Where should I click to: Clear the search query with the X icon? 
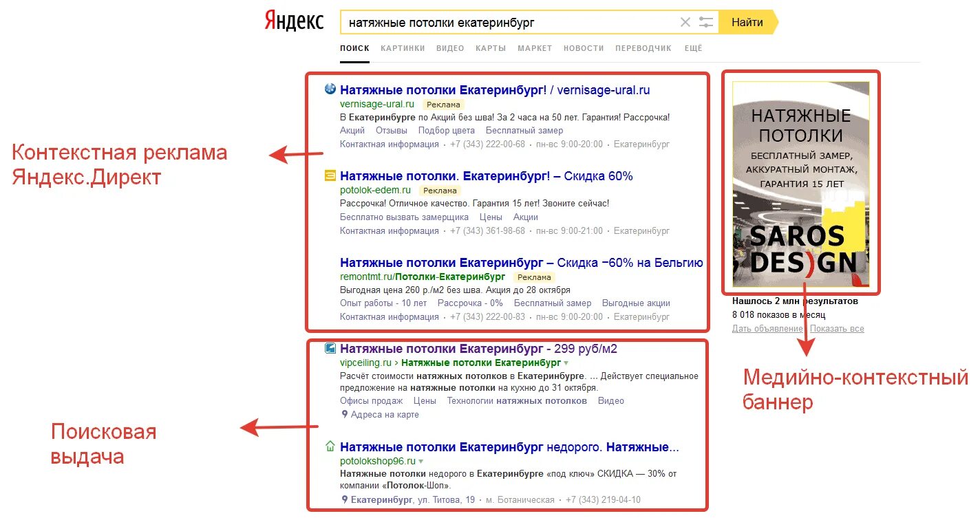point(685,22)
